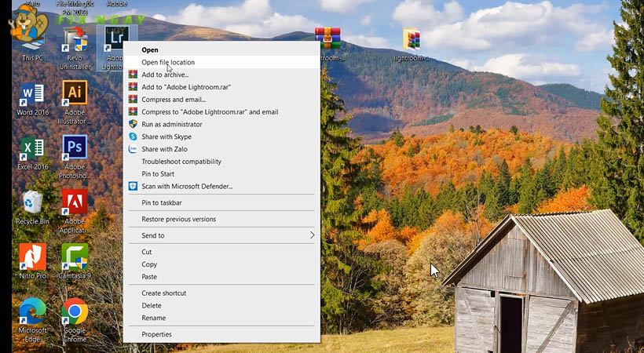This screenshot has height=353, width=644.
Task: Select the Nitro Pro desktop icon
Action: [32, 261]
